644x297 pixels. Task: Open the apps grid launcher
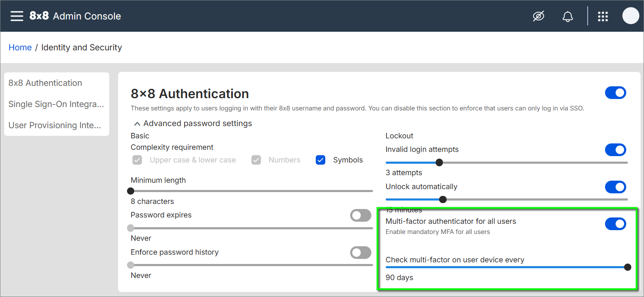(603, 16)
